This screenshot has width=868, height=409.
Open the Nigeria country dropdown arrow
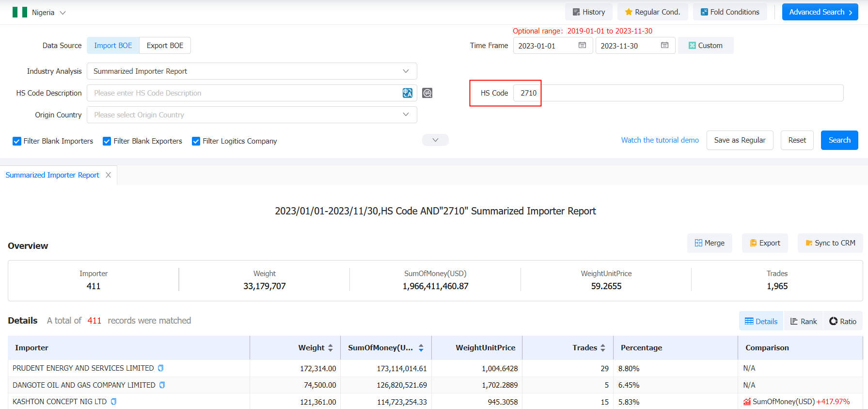tap(63, 13)
